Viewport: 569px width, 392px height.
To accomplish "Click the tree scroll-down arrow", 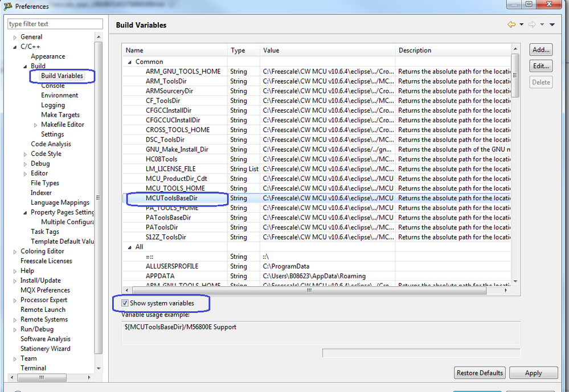I will [99, 369].
